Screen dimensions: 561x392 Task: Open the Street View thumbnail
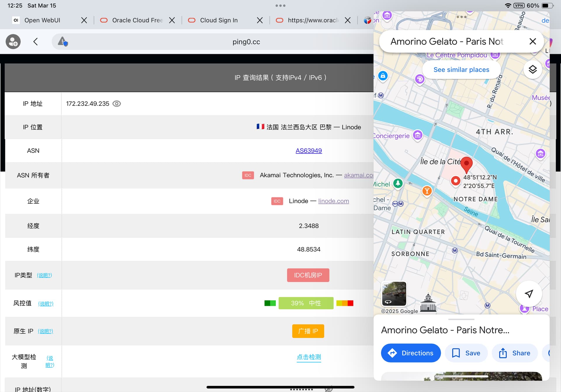point(394,293)
